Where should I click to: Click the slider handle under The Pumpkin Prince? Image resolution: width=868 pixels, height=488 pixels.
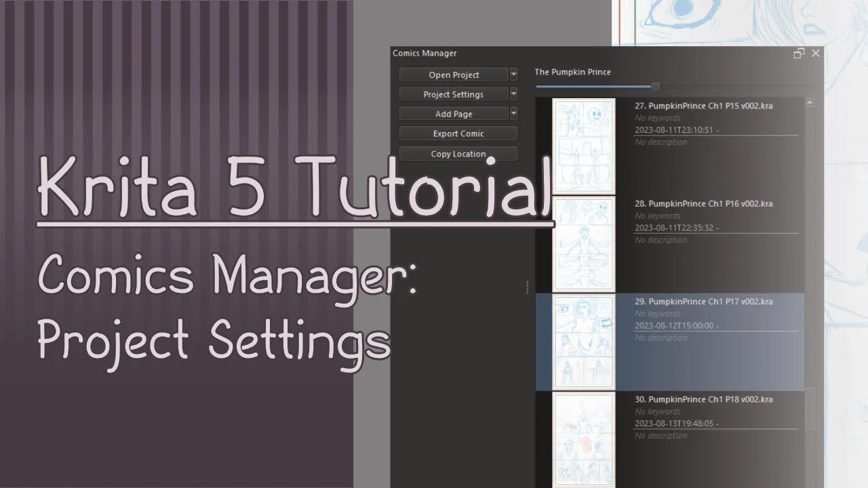tap(656, 86)
